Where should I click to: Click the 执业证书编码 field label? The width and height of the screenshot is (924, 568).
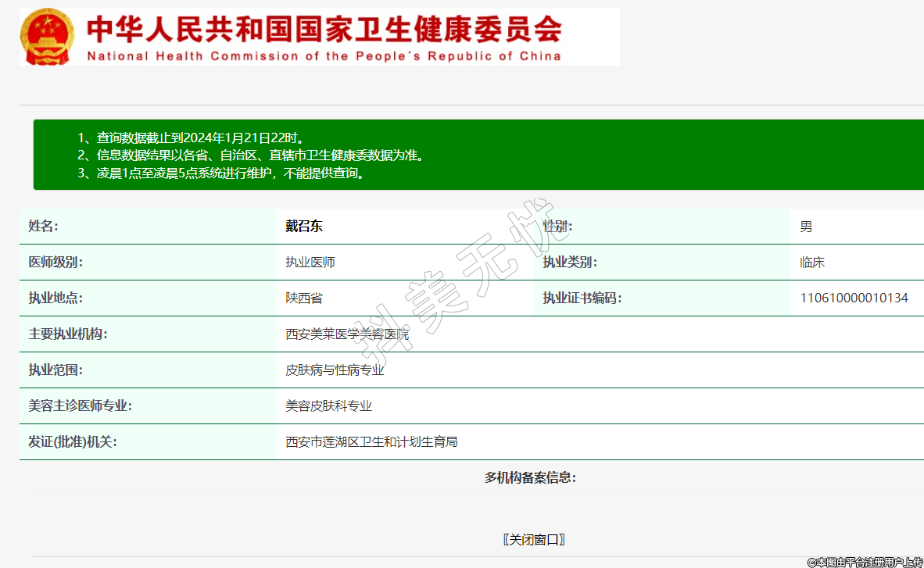pos(582,298)
